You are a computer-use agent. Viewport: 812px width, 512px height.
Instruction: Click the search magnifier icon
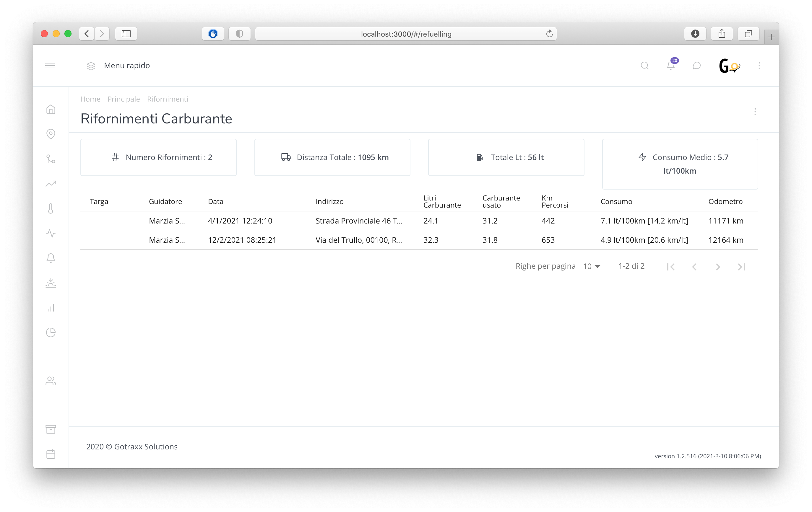tap(644, 66)
